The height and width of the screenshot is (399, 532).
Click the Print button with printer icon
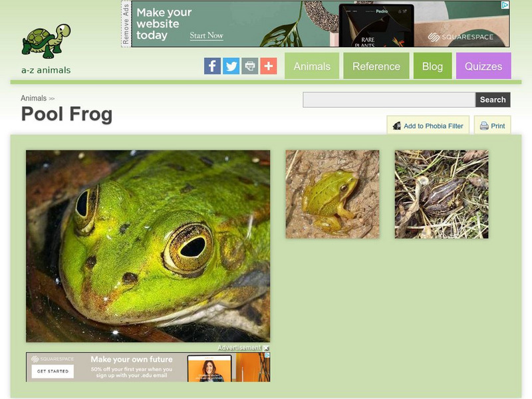(492, 126)
